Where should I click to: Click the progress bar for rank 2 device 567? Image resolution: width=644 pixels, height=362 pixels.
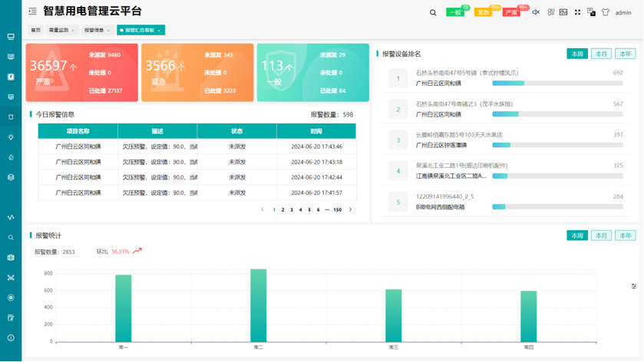[x=558, y=114]
